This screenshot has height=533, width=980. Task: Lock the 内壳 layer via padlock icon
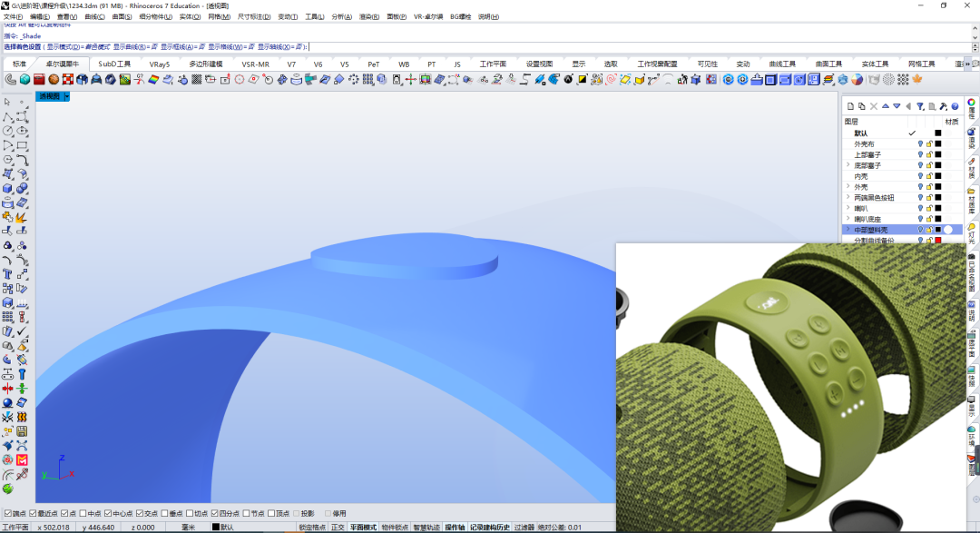(x=929, y=176)
